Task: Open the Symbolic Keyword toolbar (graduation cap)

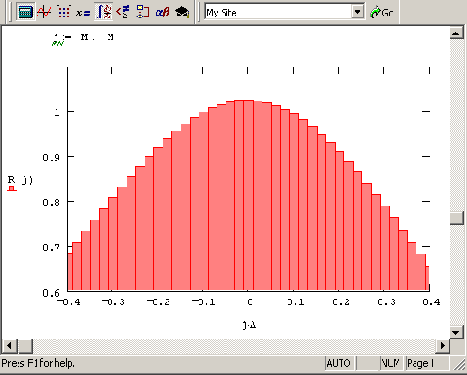Action: pyautogui.click(x=182, y=12)
